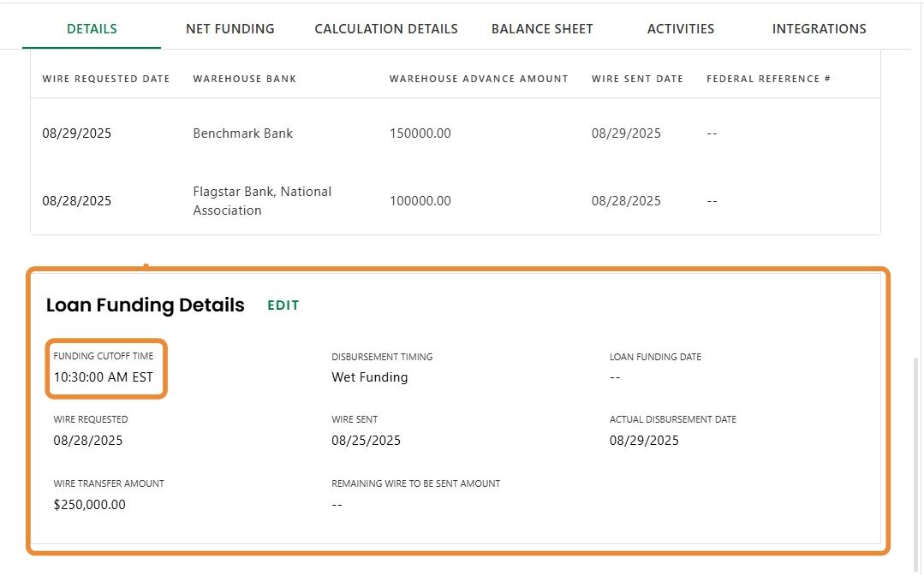Switch to the Balance Sheet tab
This screenshot has height=575, width=924.
541,28
